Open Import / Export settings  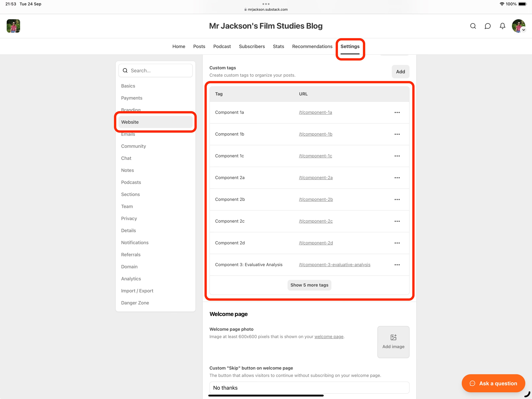(x=155, y=291)
